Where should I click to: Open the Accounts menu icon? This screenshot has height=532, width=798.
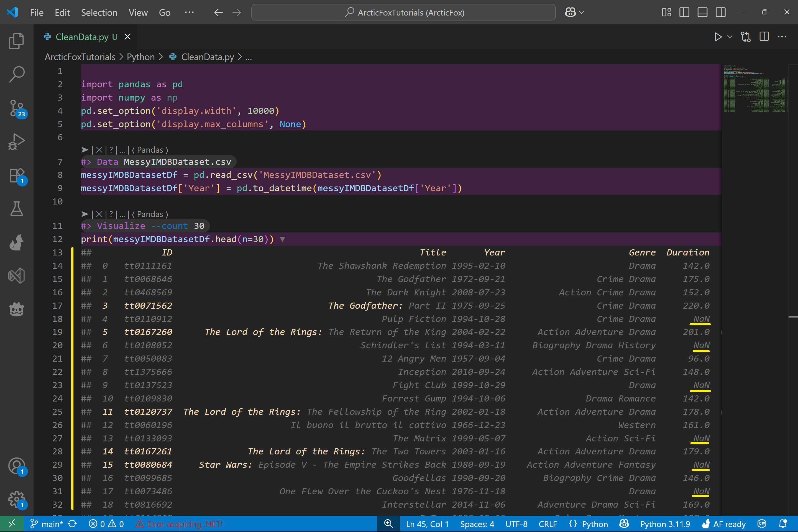(x=16, y=466)
